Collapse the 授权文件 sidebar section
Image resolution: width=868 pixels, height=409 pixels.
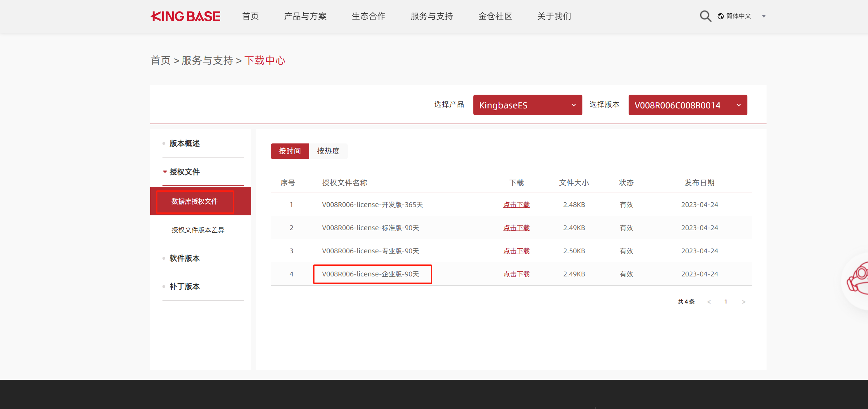click(185, 172)
